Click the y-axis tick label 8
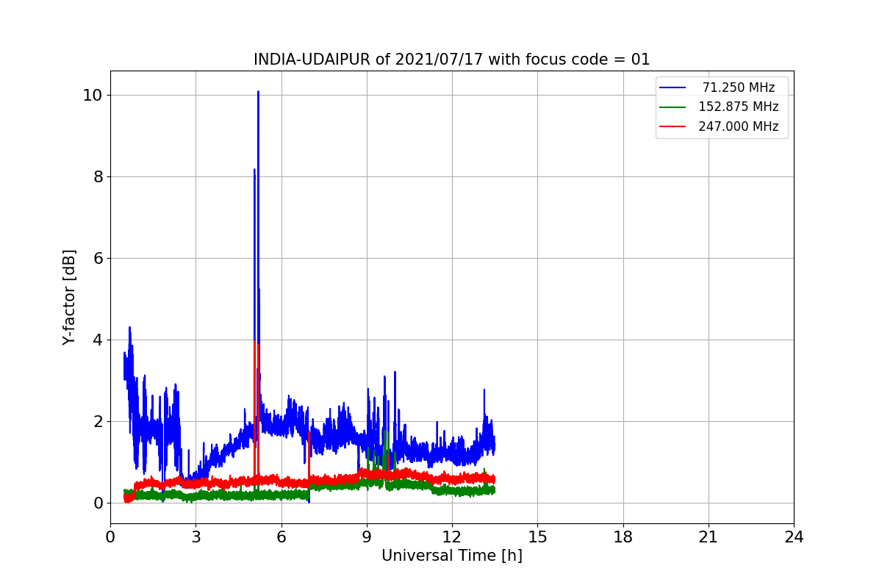The width and height of the screenshot is (882, 588). [x=97, y=176]
